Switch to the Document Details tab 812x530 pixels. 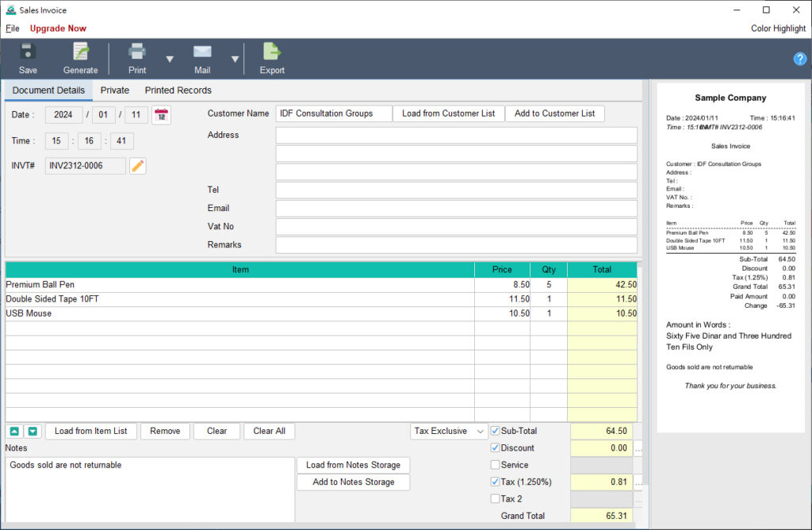48,90
